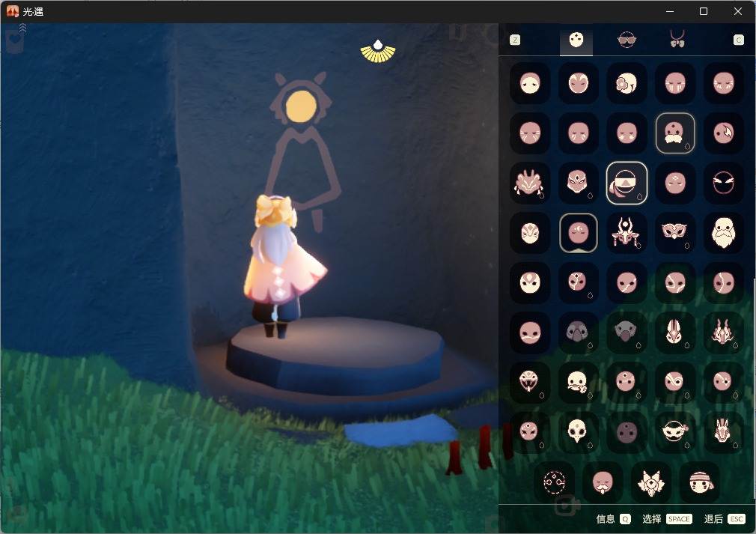Viewport: 756px width, 534px height.
Task: Choose the white bearded elder mask
Action: (x=724, y=233)
